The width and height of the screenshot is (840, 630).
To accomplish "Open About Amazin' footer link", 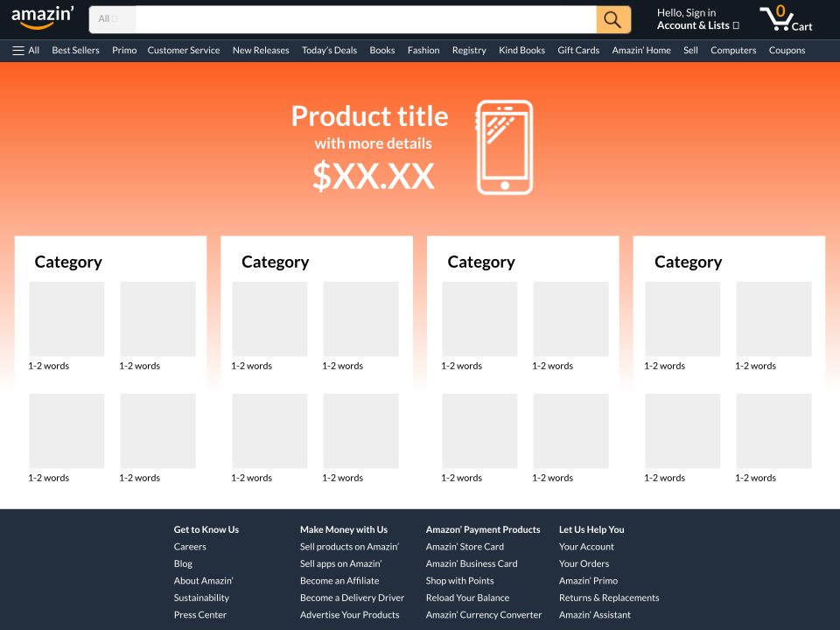I will pyautogui.click(x=203, y=581).
